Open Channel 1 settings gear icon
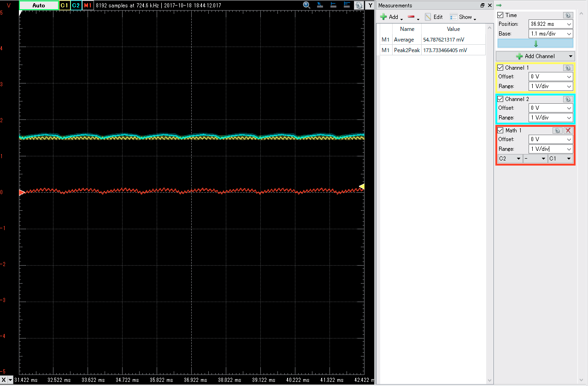Screen dimensions: 588x386 pyautogui.click(x=568, y=68)
